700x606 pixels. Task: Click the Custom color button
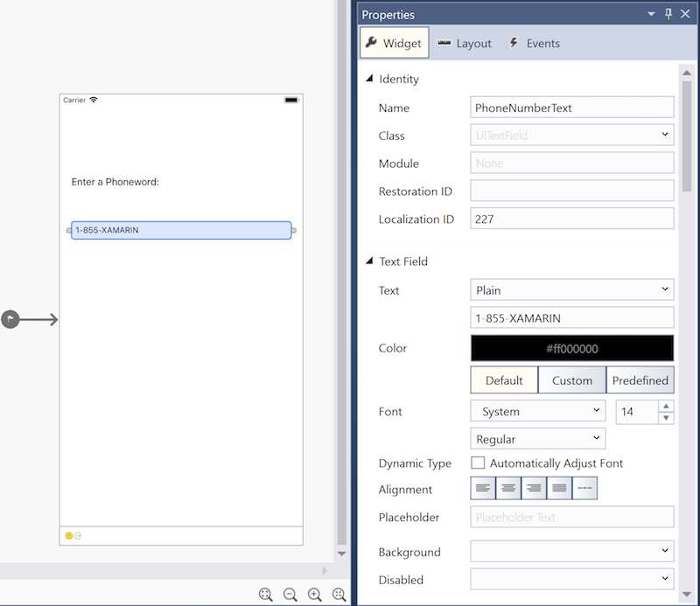pos(571,380)
